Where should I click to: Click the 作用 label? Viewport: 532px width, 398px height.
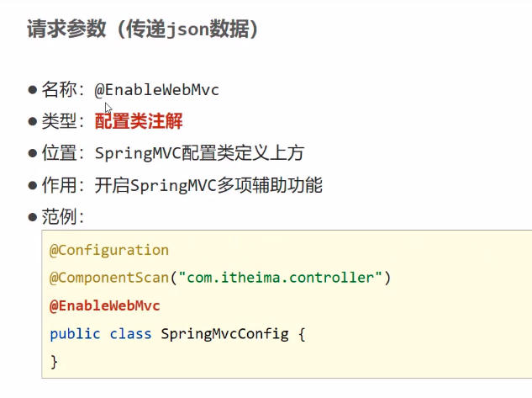62,185
